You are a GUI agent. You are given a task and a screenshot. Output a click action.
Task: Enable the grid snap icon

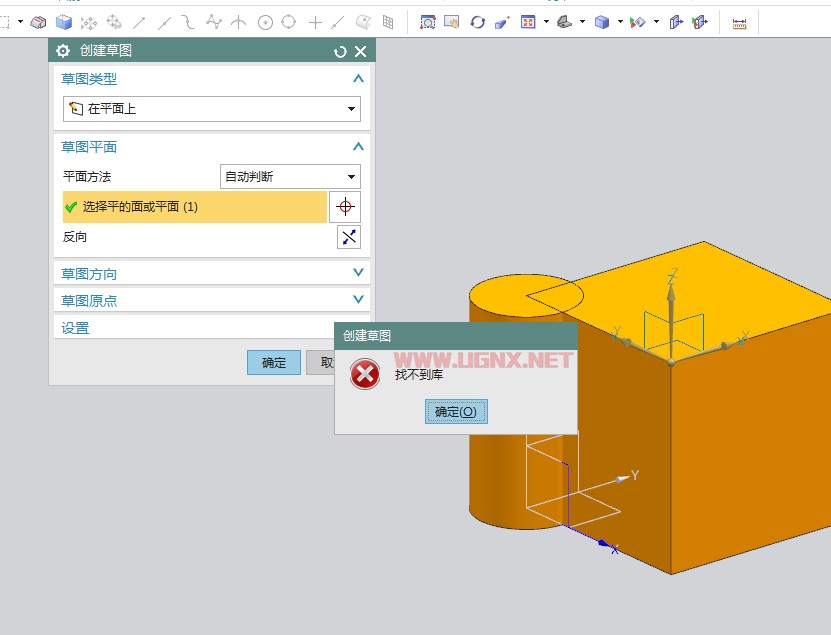(388, 22)
